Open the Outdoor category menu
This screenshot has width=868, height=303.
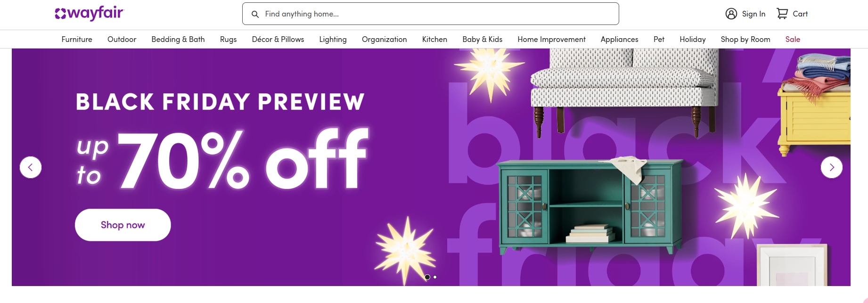coord(122,39)
